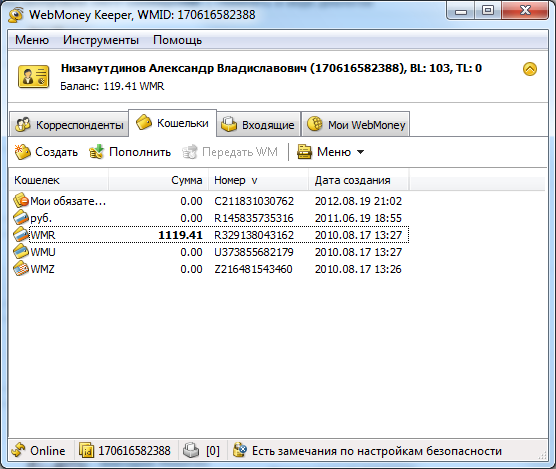Sort by the Сумма column header
The height and width of the screenshot is (469, 556).
(159, 180)
